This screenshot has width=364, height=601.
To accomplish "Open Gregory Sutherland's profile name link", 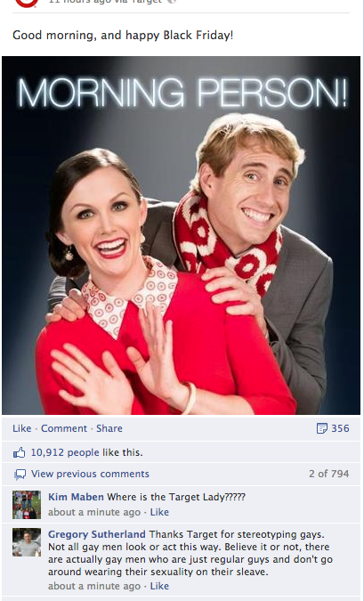I will pyautogui.click(x=96, y=534).
